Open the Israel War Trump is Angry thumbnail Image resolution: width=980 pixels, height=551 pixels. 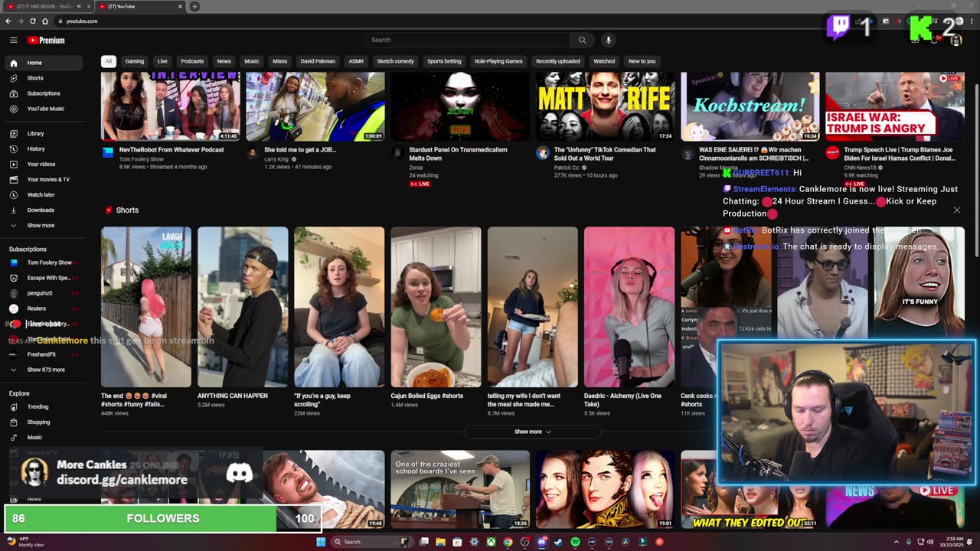click(895, 106)
